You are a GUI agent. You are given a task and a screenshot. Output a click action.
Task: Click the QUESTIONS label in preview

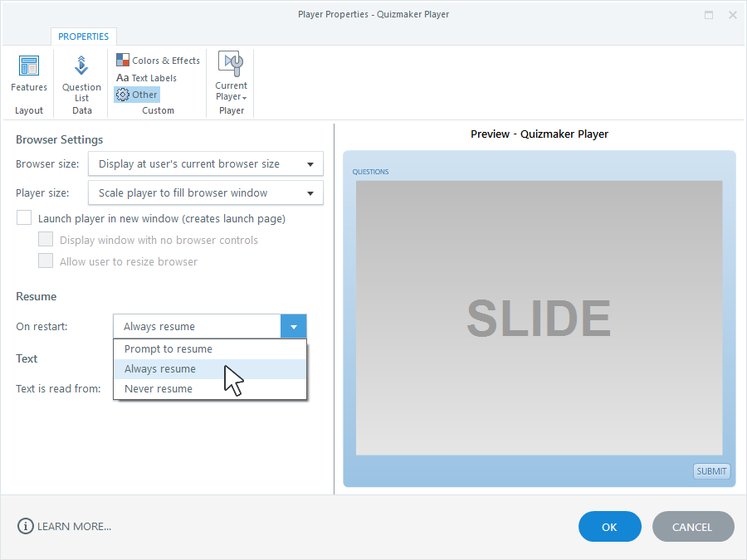pos(370,172)
